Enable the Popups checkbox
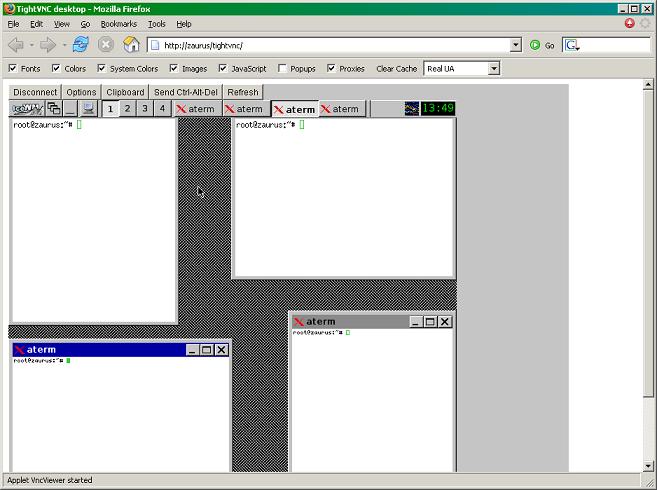657x490 pixels. 283,69
